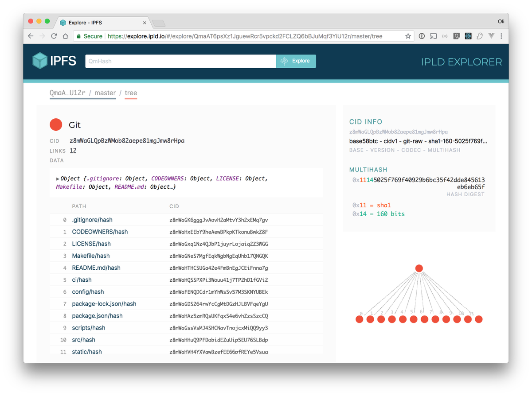
Task: Open the ci/hash path
Action: tap(82, 280)
